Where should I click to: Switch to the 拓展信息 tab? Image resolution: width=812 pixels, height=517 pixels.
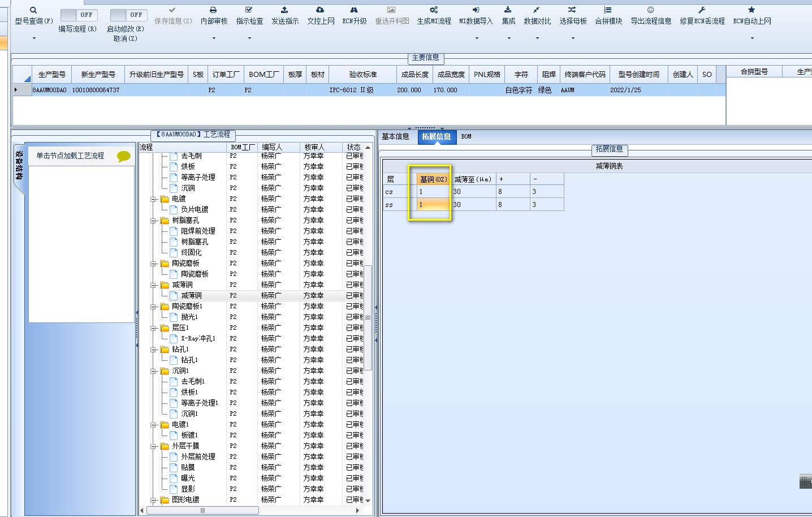pos(436,137)
